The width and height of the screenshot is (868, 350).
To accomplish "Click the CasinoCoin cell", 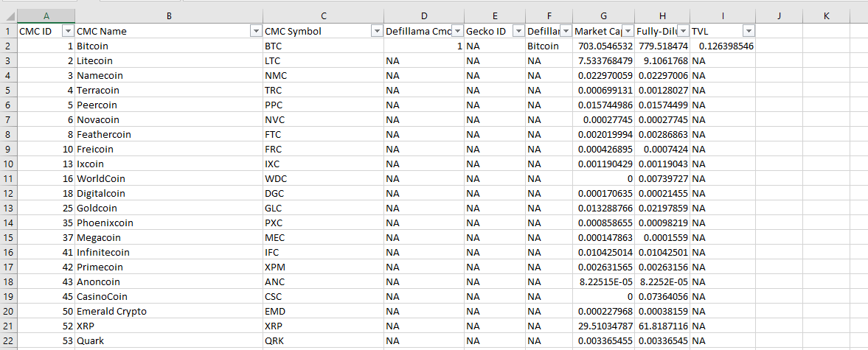I will [x=169, y=297].
